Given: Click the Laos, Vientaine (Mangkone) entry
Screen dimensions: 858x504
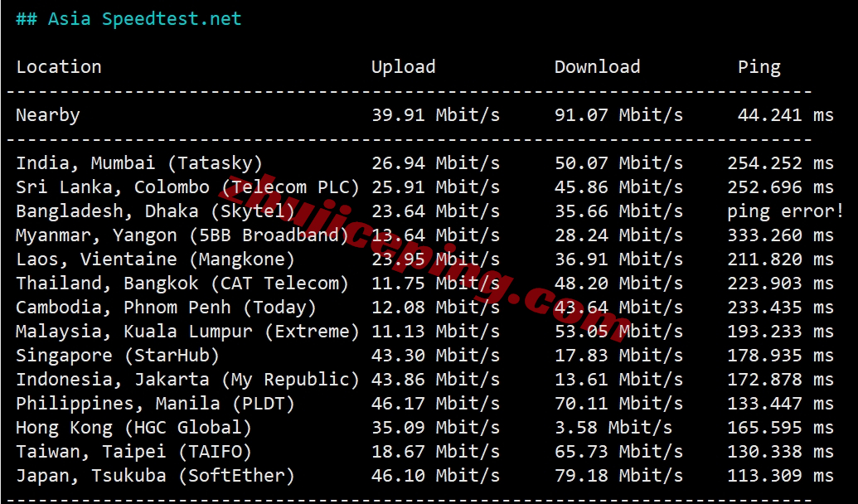Looking at the screenshot, I should [x=155, y=259].
